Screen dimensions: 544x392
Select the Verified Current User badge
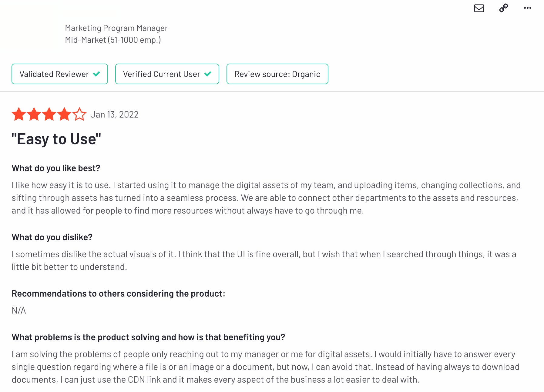(167, 74)
